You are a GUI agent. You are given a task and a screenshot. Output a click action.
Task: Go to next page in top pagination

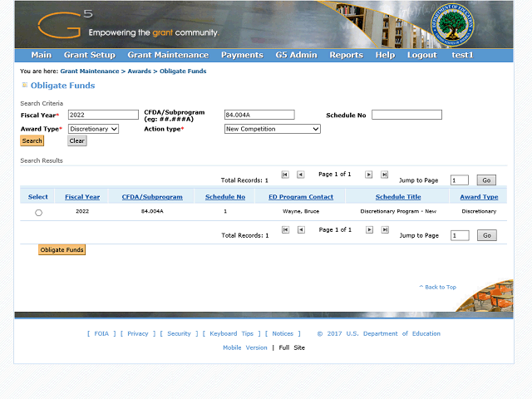click(368, 175)
